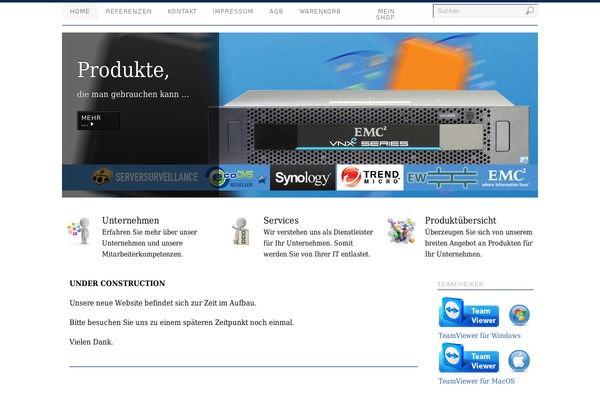600x400 pixels.
Task: Go to the REFERENZEN page
Action: [x=129, y=11]
